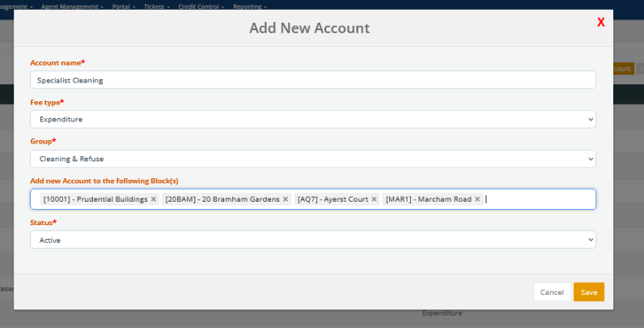
Task: Select the [10001] - Prudential Buildings tag text
Action: tap(95, 199)
